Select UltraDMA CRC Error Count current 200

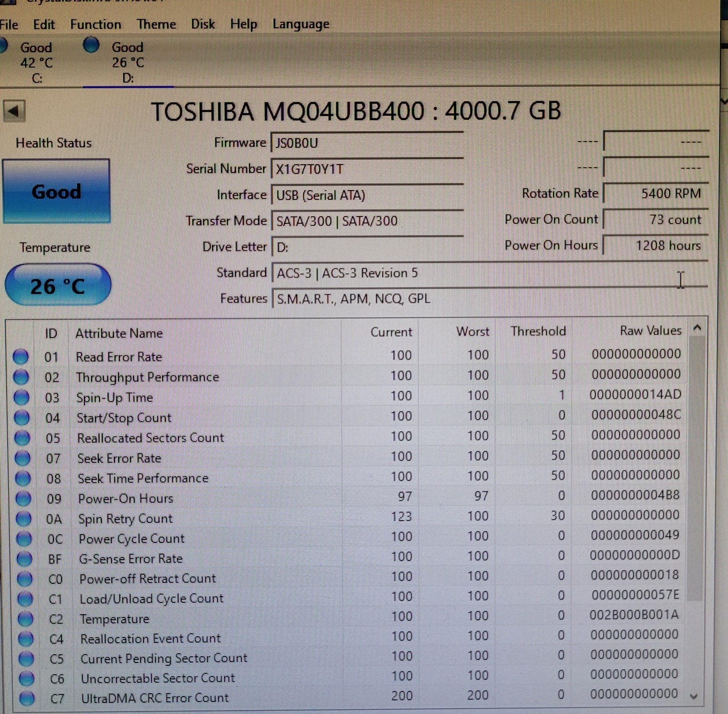[402, 696]
